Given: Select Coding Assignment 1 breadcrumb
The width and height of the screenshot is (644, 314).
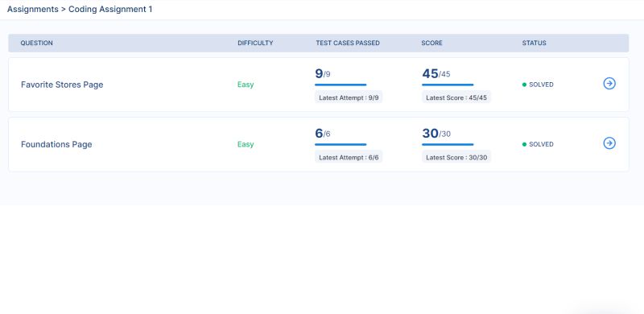Looking at the screenshot, I should pyautogui.click(x=110, y=9).
